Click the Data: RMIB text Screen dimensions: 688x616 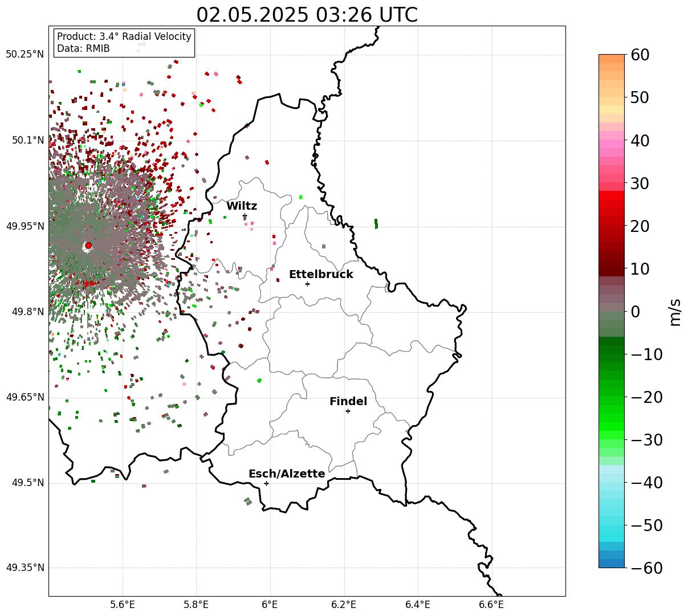(x=83, y=49)
